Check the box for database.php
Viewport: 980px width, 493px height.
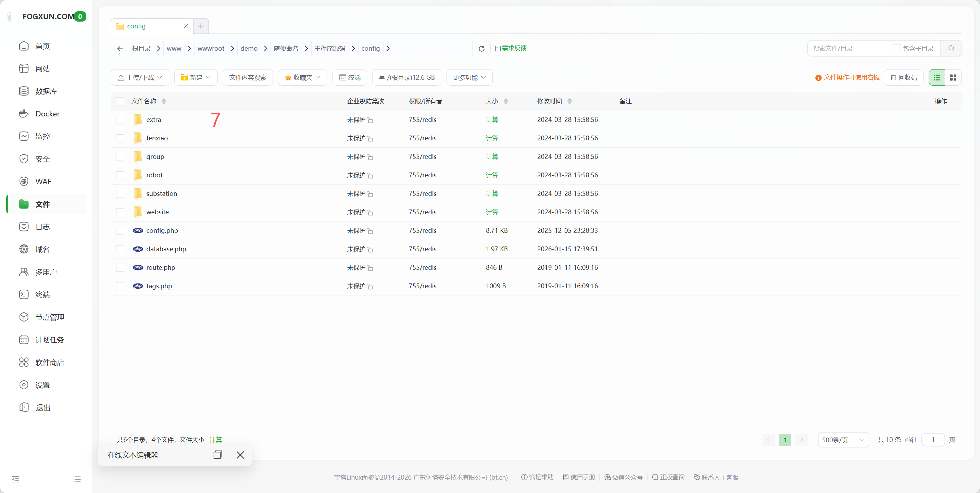120,249
